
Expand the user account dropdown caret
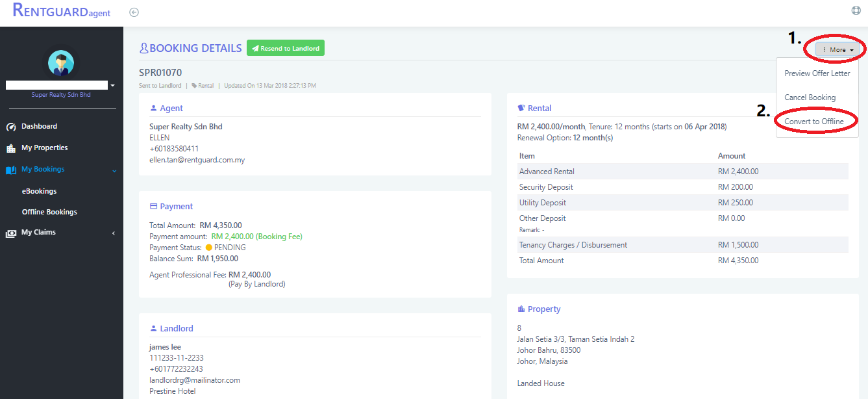(112, 85)
